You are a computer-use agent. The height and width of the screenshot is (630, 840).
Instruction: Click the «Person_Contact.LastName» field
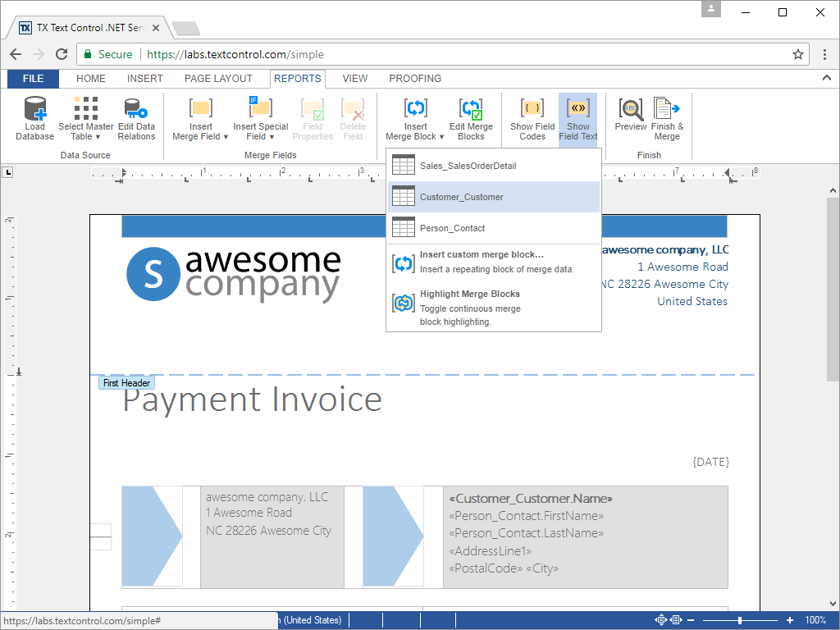526,533
